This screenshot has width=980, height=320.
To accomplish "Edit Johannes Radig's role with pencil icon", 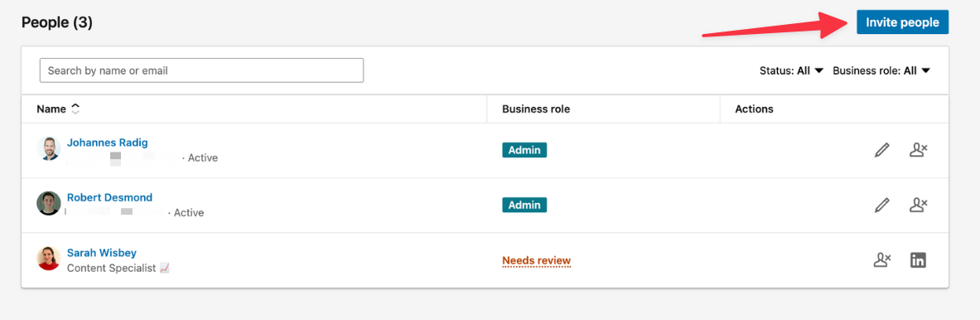I will coord(881,151).
